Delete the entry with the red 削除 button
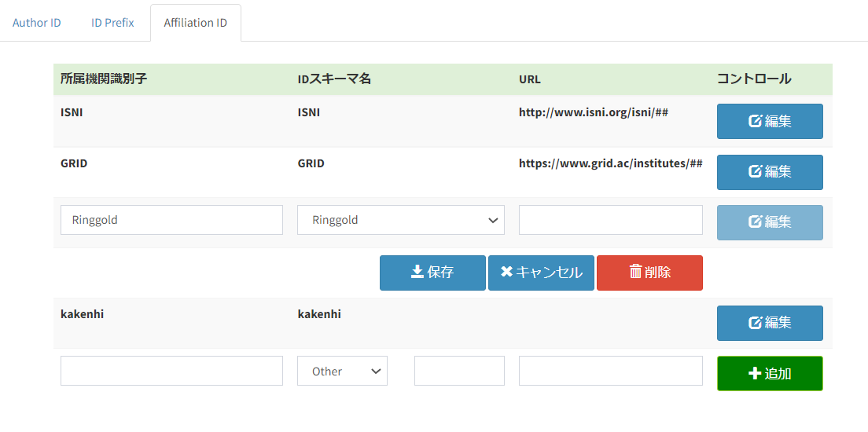The image size is (868, 432). [649, 273]
